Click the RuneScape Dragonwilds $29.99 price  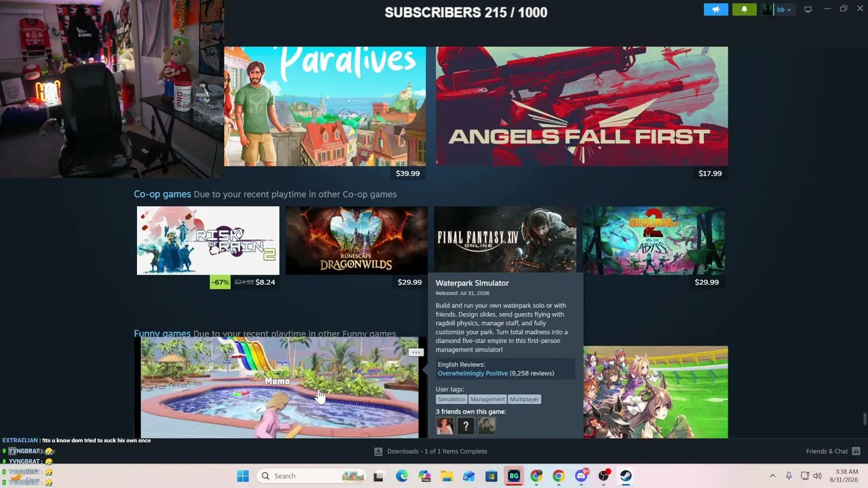[410, 282]
